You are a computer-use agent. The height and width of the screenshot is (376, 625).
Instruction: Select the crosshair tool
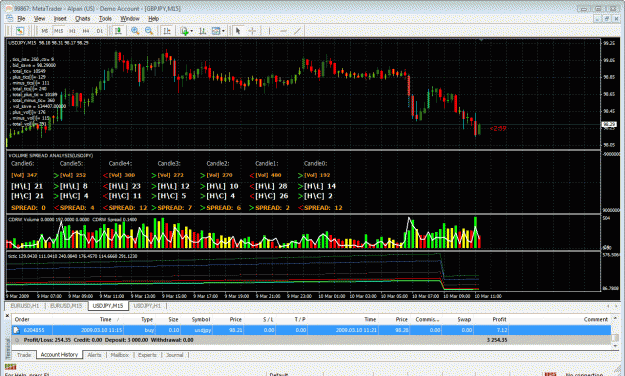[252, 31]
